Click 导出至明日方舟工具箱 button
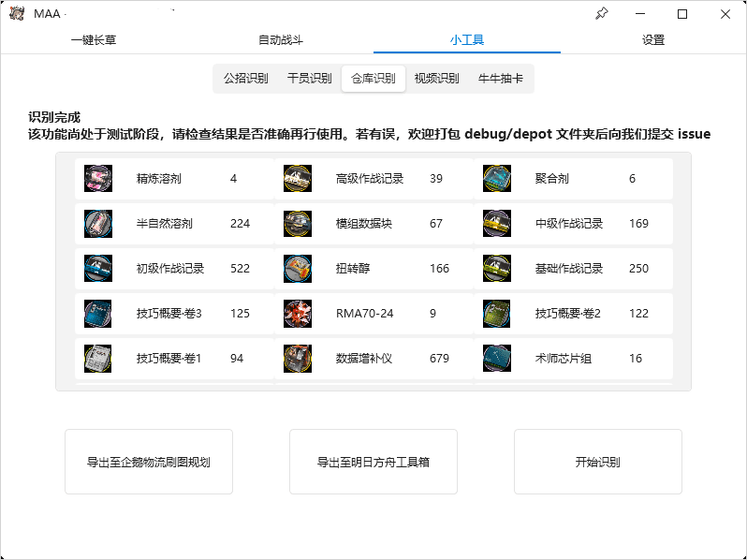Screen dimensions: 747x560 point(373,462)
